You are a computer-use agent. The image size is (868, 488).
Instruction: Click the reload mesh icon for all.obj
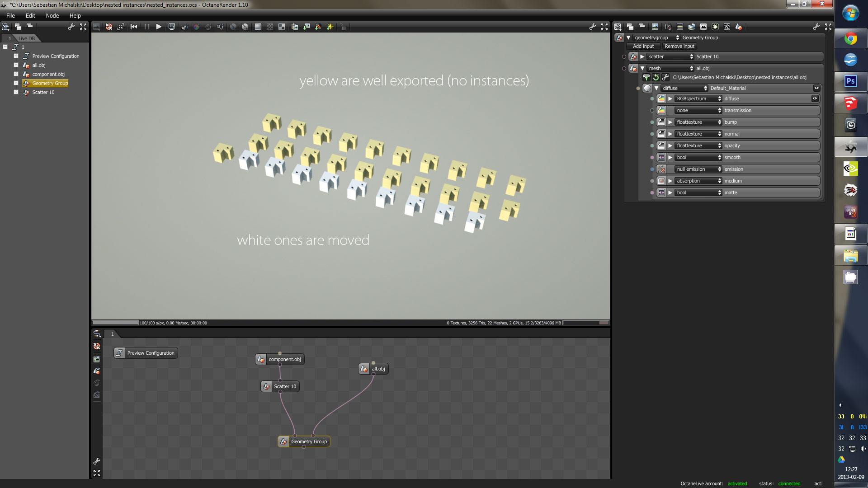(656, 78)
